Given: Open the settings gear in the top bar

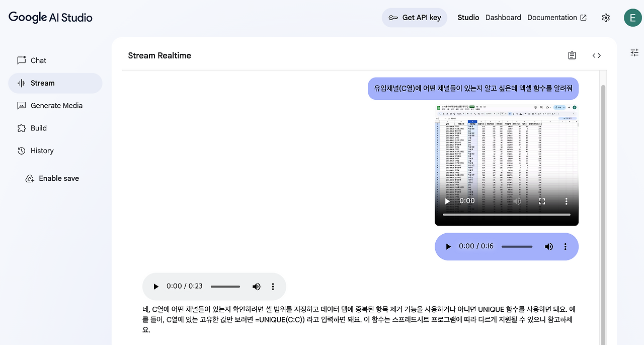Looking at the screenshot, I should (606, 18).
